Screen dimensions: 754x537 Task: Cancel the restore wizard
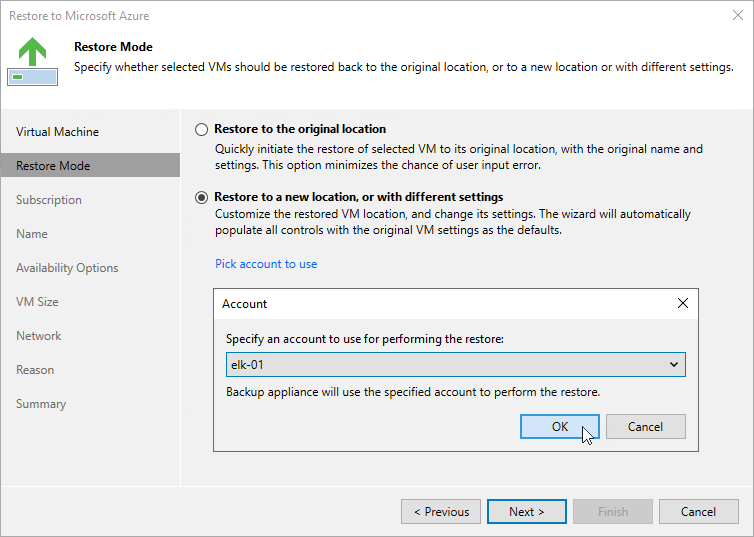(x=698, y=512)
